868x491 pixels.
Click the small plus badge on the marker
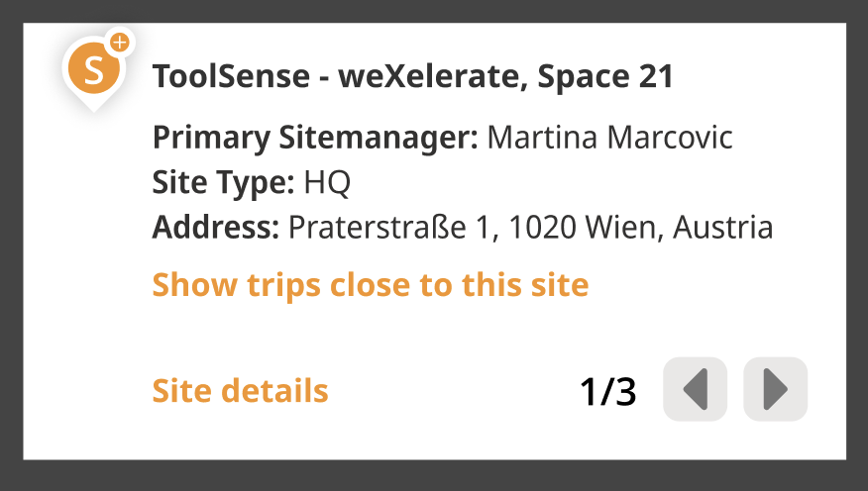[x=119, y=43]
